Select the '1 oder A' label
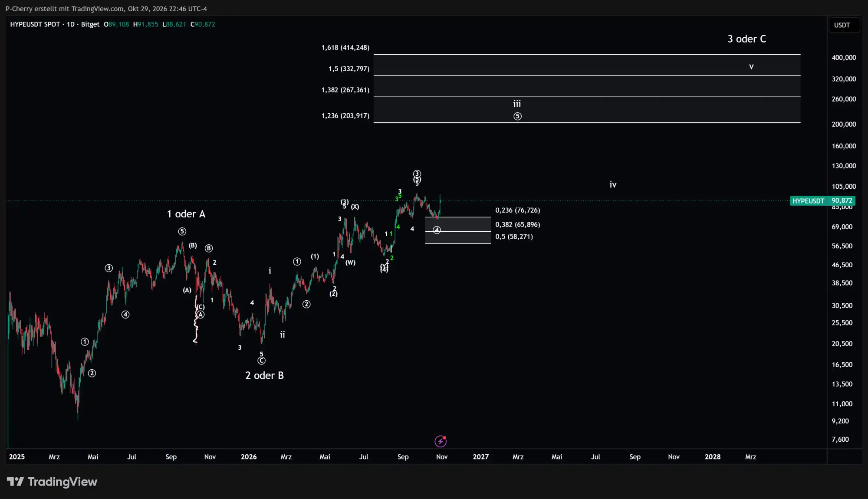Screen dimensions: 868x499 point(186,214)
